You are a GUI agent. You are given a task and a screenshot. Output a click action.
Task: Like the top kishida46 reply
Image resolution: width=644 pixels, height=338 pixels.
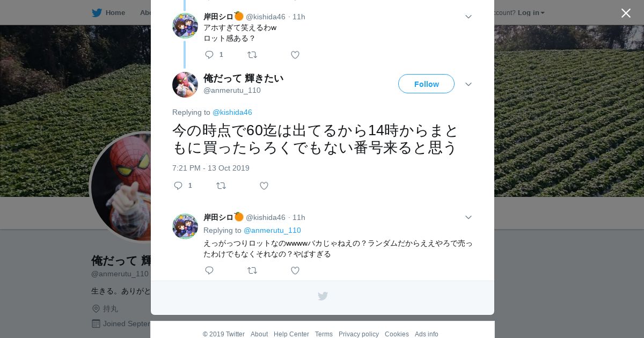click(x=295, y=55)
